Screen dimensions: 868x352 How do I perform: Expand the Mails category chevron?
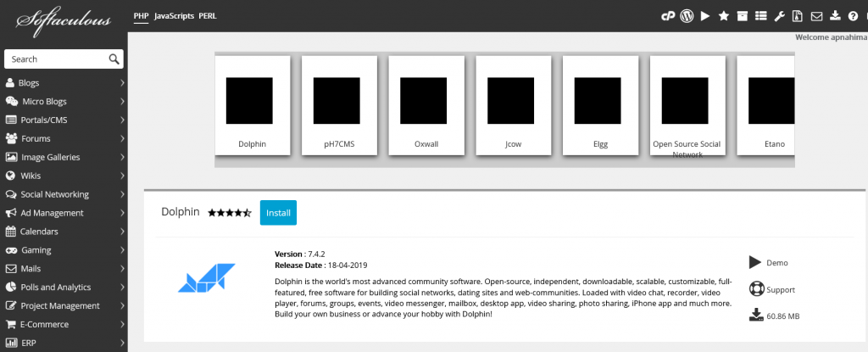tap(122, 269)
